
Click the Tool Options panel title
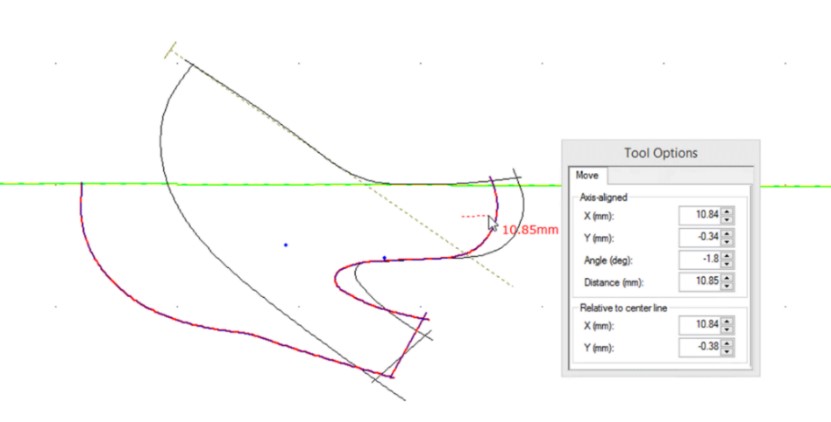pyautogui.click(x=660, y=153)
